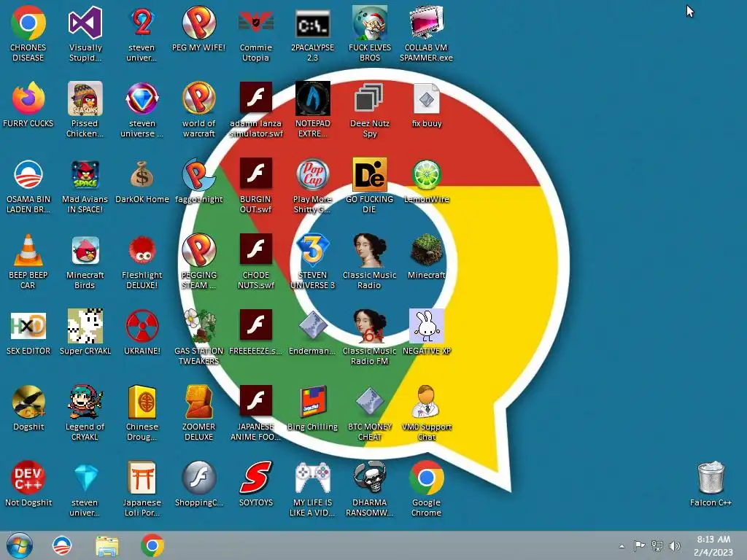Launch the Minecraft grass block icon
The height and width of the screenshot is (560, 747).
(426, 250)
